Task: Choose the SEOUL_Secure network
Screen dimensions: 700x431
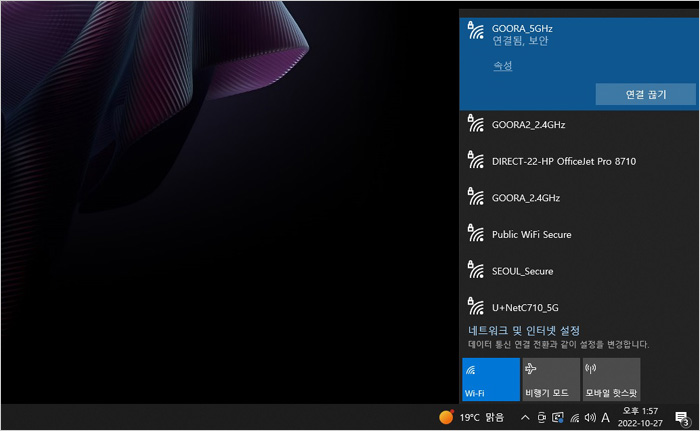Action: click(x=522, y=271)
